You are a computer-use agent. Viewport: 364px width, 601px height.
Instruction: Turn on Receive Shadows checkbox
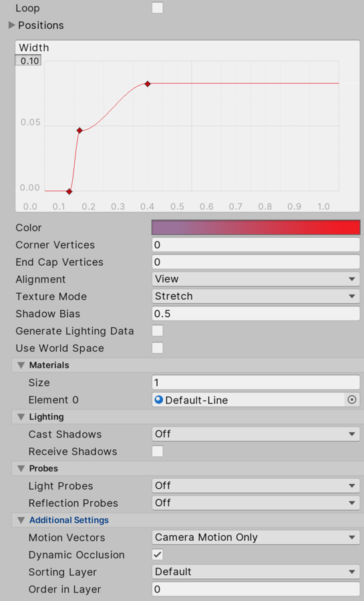coord(158,451)
